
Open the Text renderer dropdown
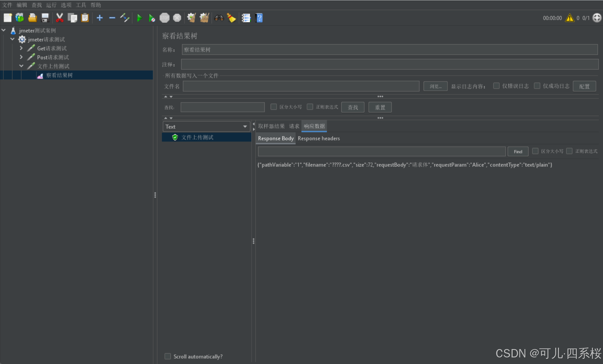206,127
